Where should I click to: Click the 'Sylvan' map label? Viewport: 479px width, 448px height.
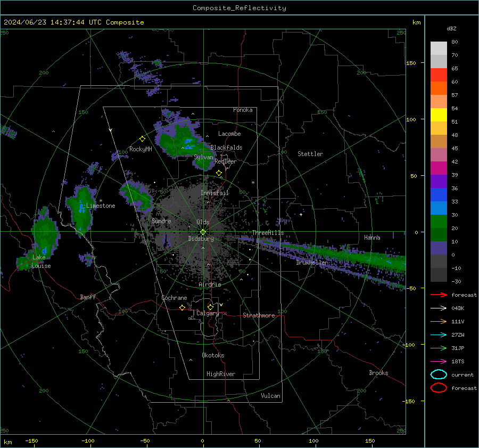point(203,157)
